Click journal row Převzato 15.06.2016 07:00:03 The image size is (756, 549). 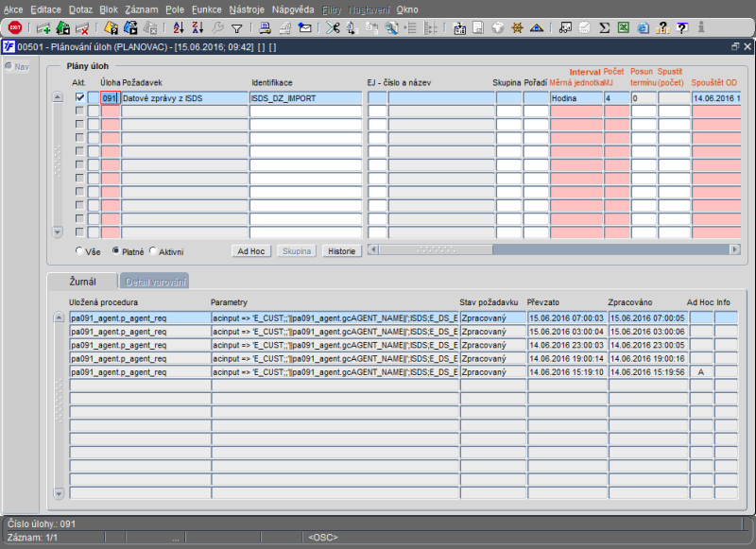pos(567,317)
